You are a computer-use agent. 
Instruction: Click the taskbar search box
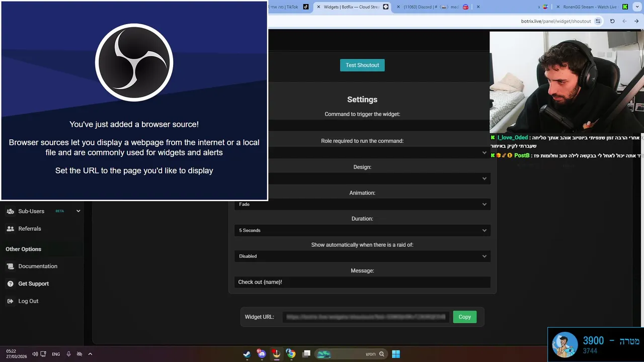(352, 354)
